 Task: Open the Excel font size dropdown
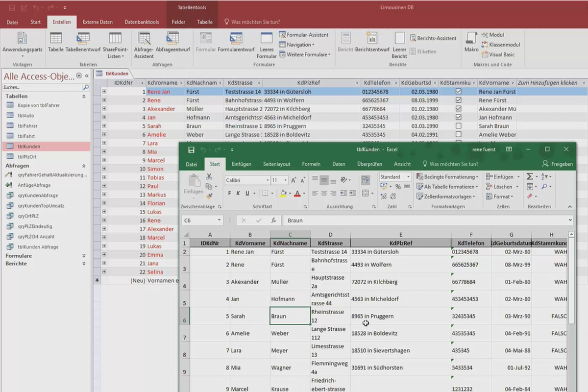point(285,180)
